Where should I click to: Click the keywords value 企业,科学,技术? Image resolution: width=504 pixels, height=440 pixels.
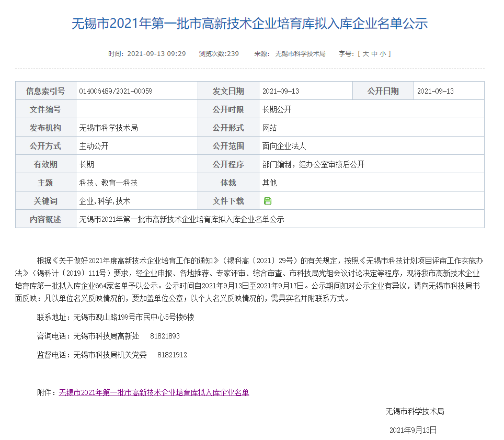[x=105, y=201]
